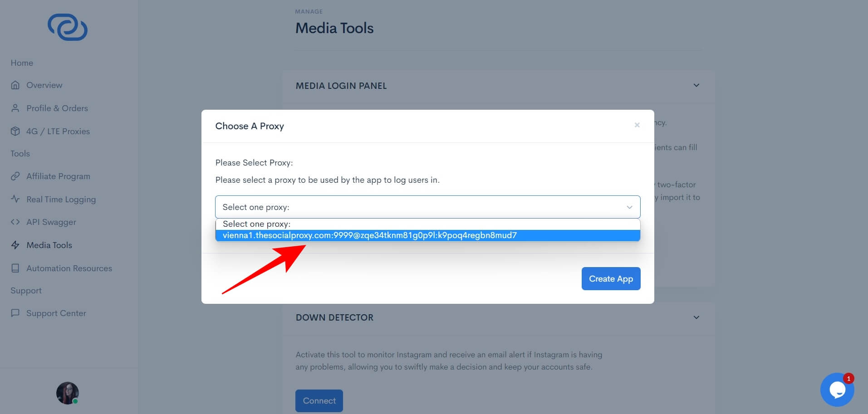The image size is (868, 414).
Task: Click the 4G / LTE Proxies box icon
Action: (15, 131)
